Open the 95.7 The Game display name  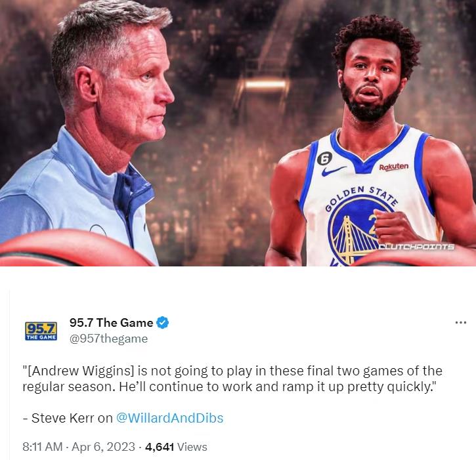pyautogui.click(x=111, y=323)
